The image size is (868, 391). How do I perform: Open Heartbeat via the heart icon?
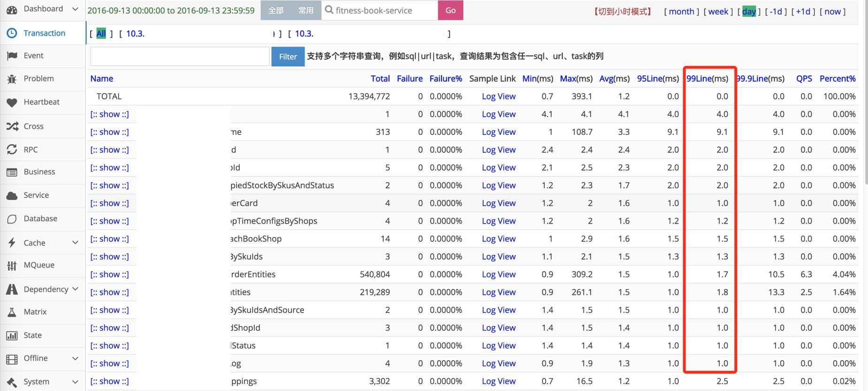[12, 102]
